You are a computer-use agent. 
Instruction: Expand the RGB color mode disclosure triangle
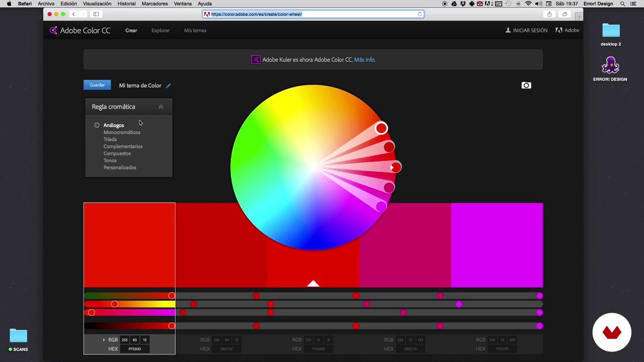point(104,340)
